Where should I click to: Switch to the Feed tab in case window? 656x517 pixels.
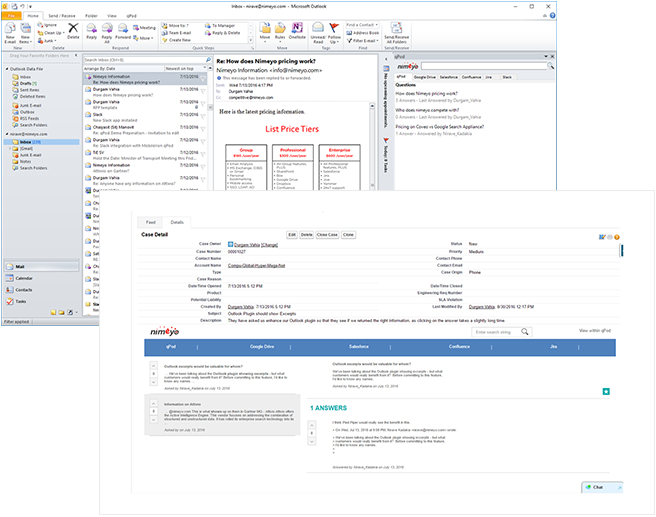point(151,222)
